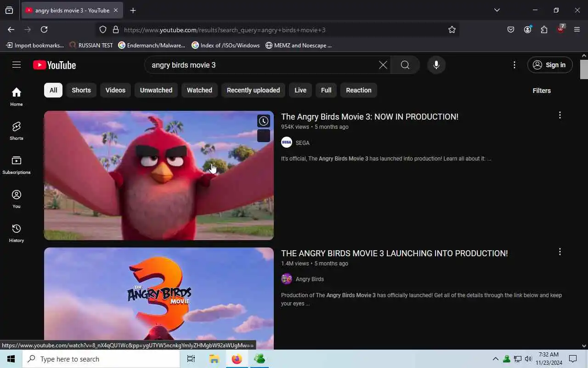View site security lock information
This screenshot has width=588, height=368.
pos(116,29)
